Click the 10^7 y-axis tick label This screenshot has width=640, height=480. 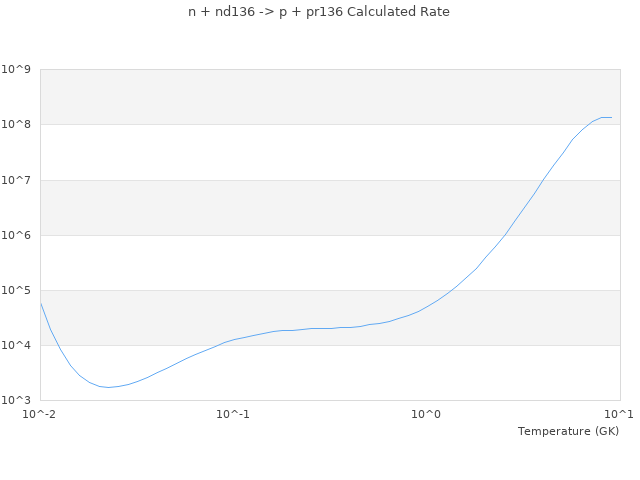tap(17, 180)
